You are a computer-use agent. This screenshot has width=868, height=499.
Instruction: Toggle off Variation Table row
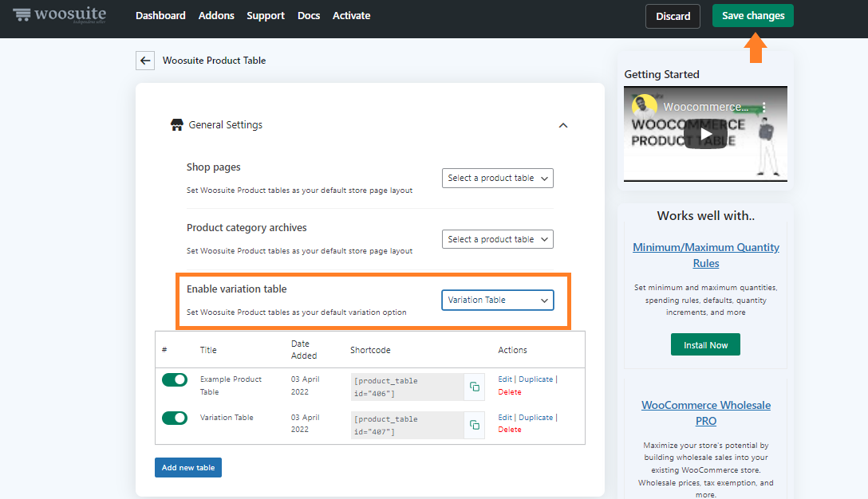pyautogui.click(x=175, y=418)
